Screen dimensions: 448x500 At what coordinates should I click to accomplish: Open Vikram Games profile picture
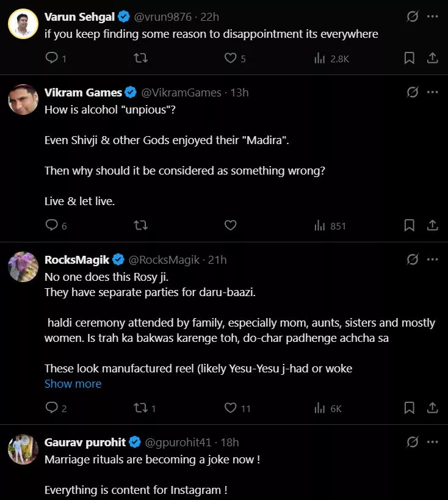[23, 100]
